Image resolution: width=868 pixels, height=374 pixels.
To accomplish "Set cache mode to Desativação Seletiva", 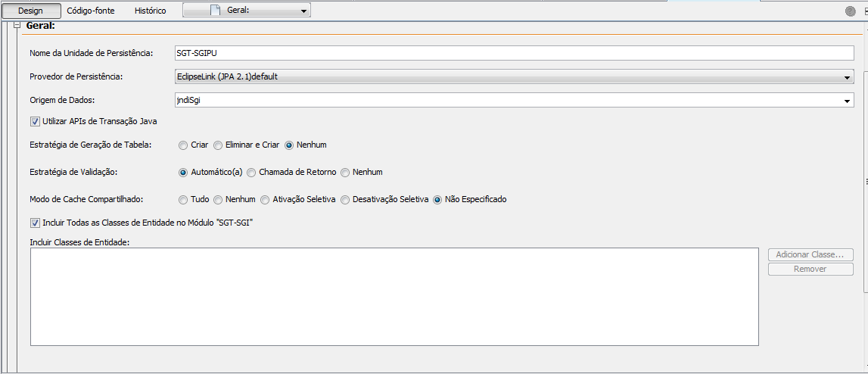I will click(x=345, y=199).
